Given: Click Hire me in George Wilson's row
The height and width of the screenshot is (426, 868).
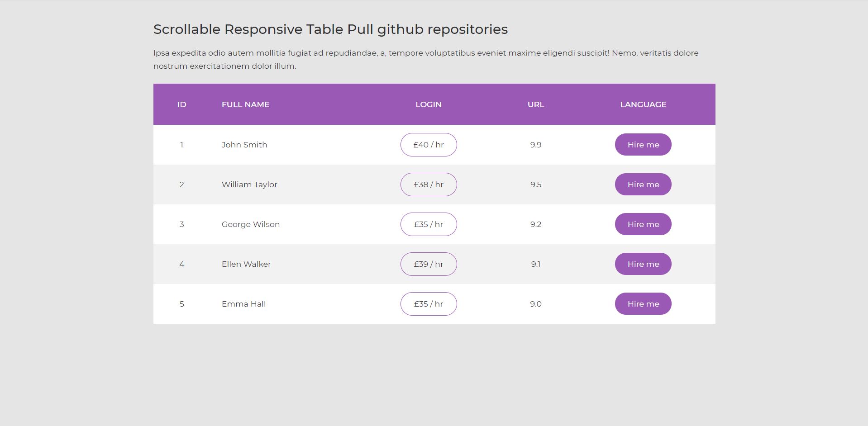Looking at the screenshot, I should [643, 224].
